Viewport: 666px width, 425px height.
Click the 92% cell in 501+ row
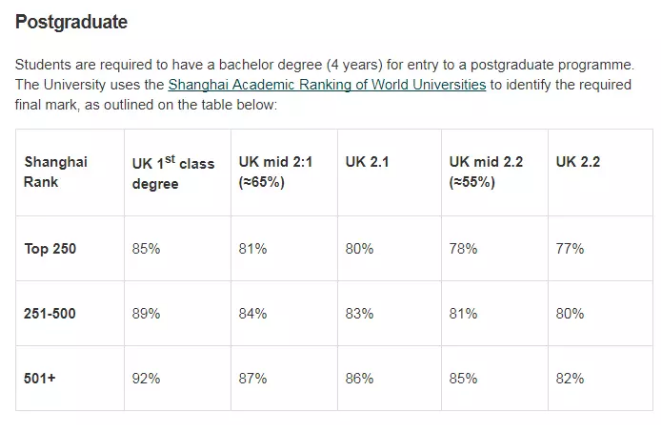click(146, 378)
